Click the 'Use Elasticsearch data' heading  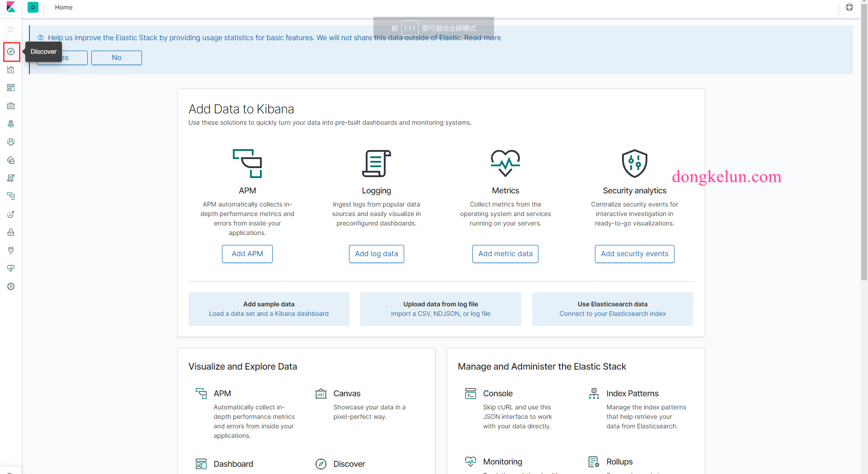613,304
